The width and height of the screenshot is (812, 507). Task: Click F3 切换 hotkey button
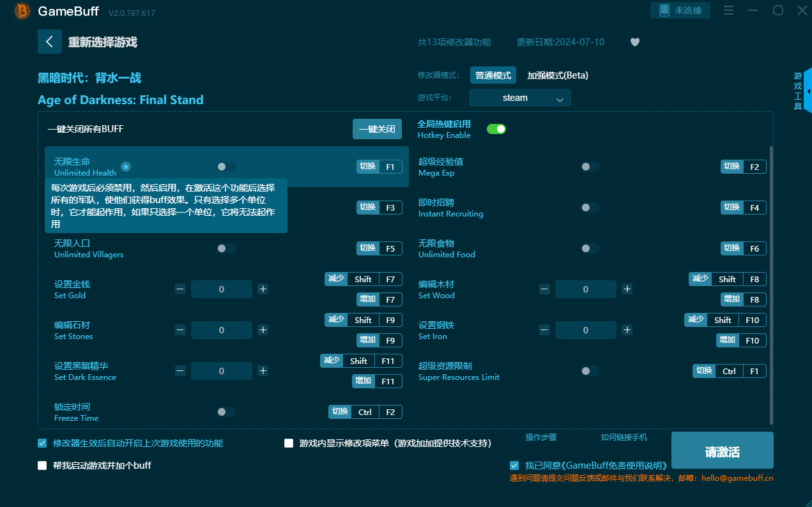pos(379,208)
